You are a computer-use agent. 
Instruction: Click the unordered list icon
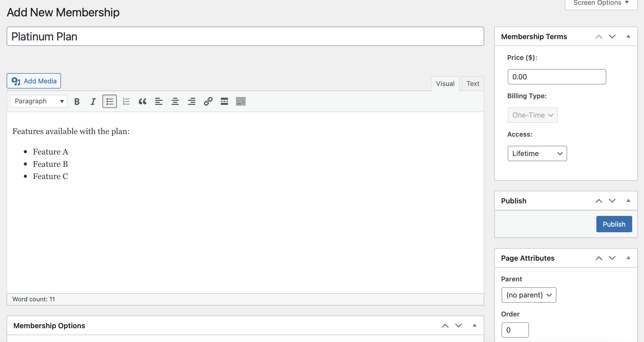pyautogui.click(x=110, y=101)
